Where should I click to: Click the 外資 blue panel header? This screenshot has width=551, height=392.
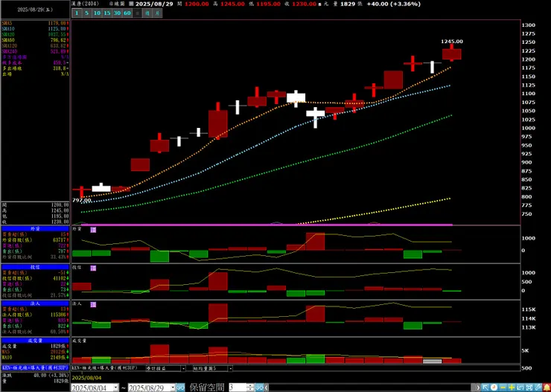click(35, 228)
